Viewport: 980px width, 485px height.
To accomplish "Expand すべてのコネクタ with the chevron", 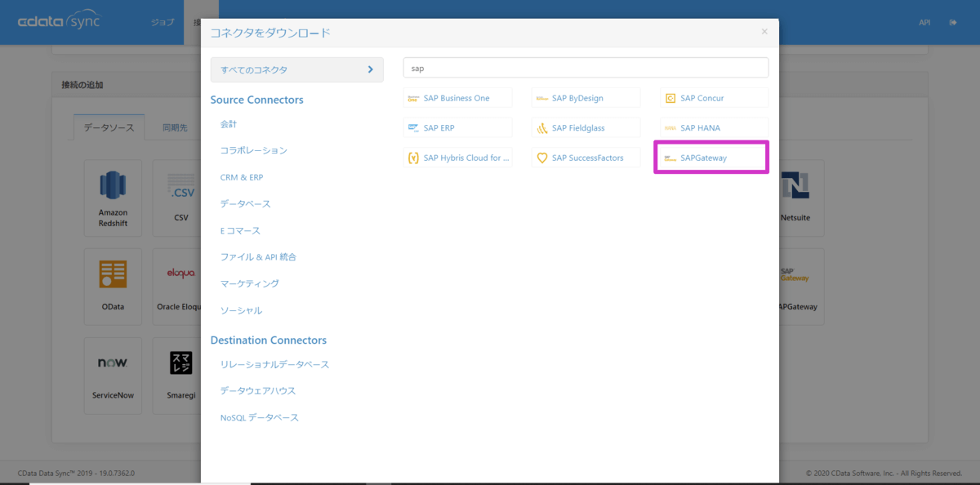I will 370,69.
